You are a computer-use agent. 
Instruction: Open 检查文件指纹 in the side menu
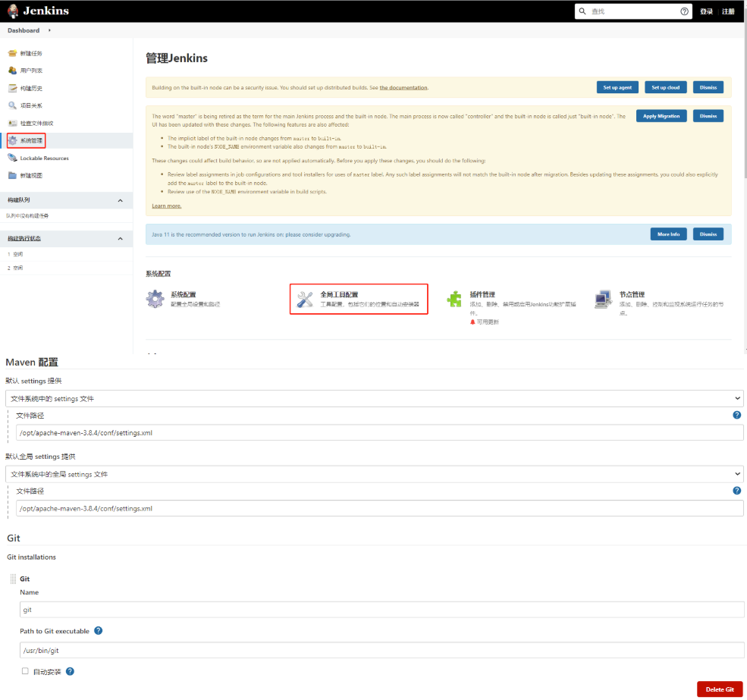point(36,123)
